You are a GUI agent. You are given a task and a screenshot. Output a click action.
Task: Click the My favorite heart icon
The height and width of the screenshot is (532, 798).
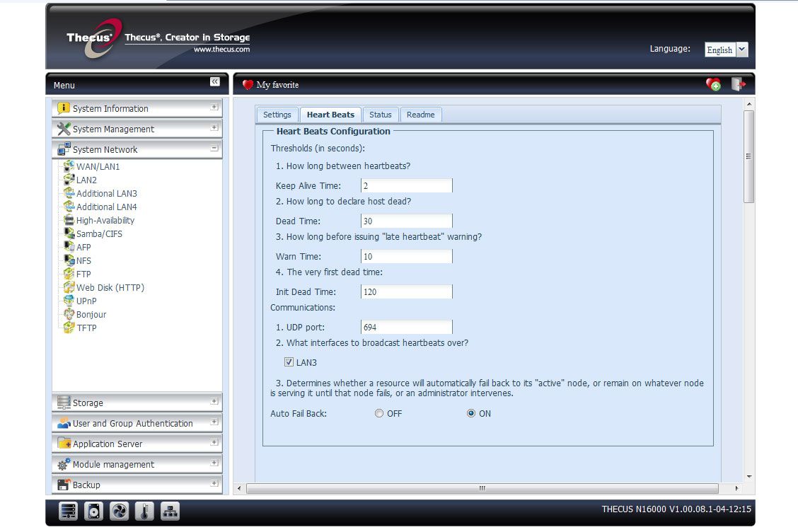(x=248, y=84)
